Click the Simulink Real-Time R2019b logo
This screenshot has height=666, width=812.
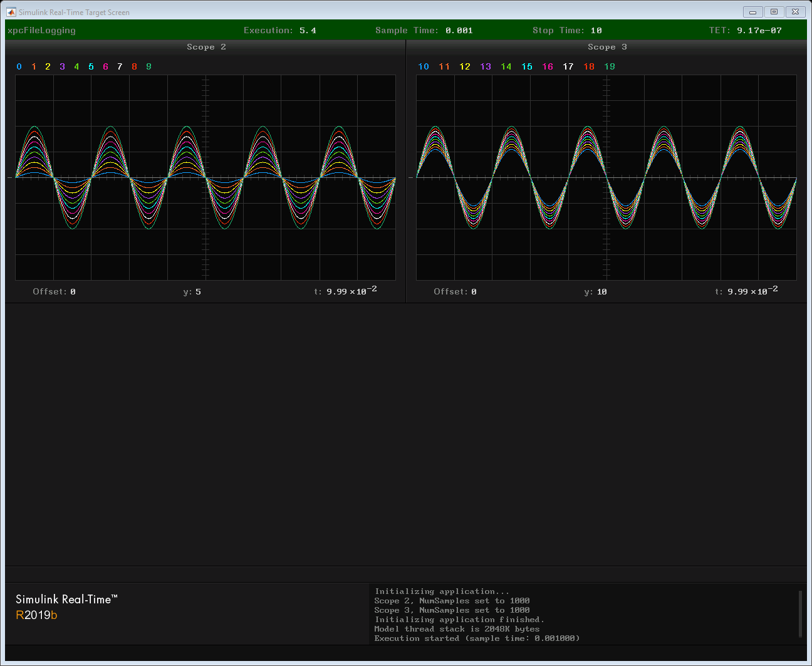[x=66, y=607]
